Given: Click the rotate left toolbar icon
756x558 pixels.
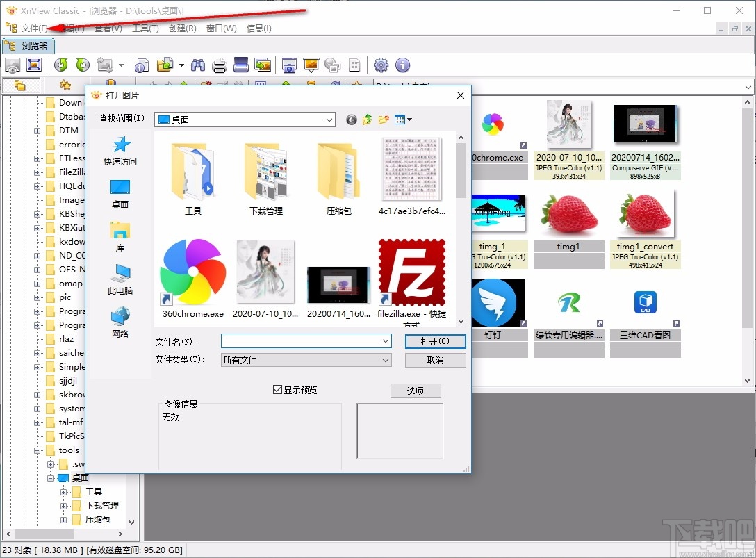Looking at the screenshot, I should [x=61, y=65].
